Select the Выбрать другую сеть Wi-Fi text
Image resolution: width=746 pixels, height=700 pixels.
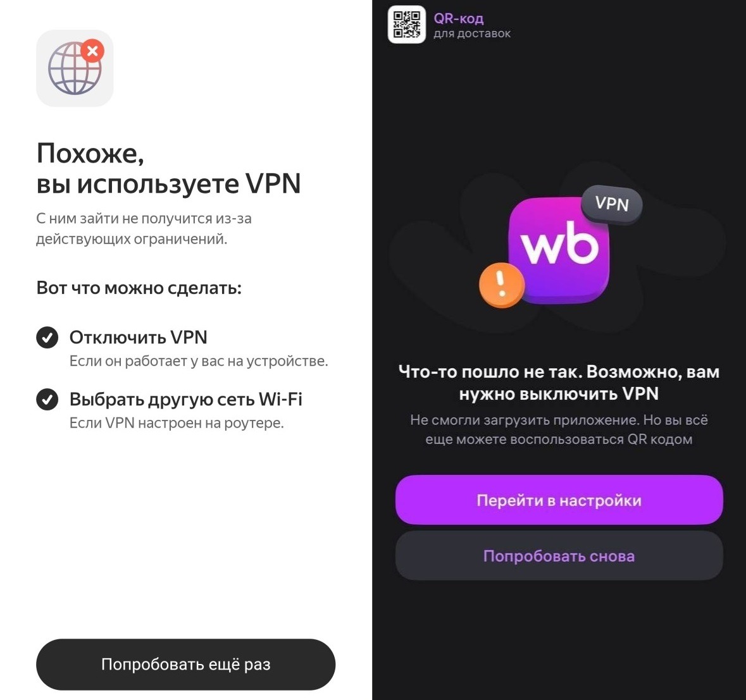pos(186,400)
